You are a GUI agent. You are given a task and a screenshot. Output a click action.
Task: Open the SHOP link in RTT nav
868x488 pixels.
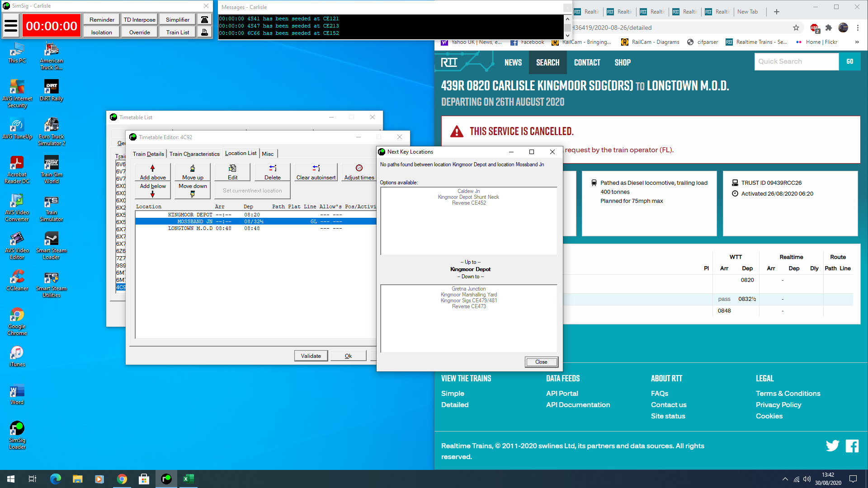tap(623, 62)
